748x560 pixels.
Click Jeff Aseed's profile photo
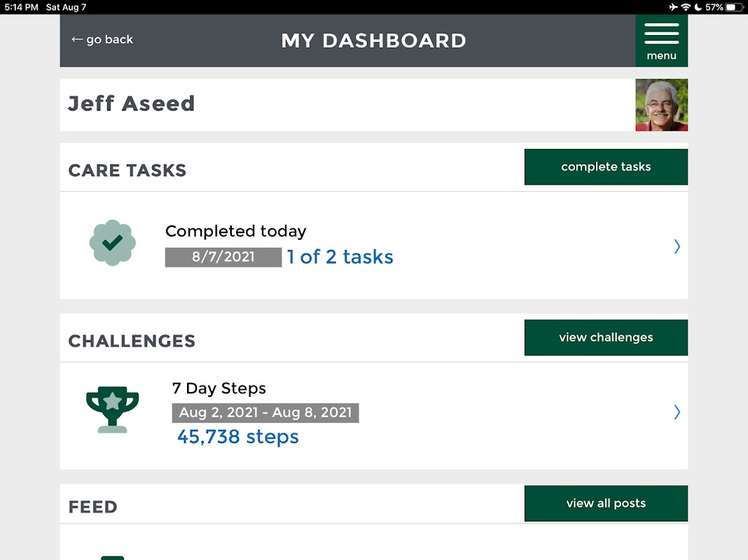coord(661,105)
